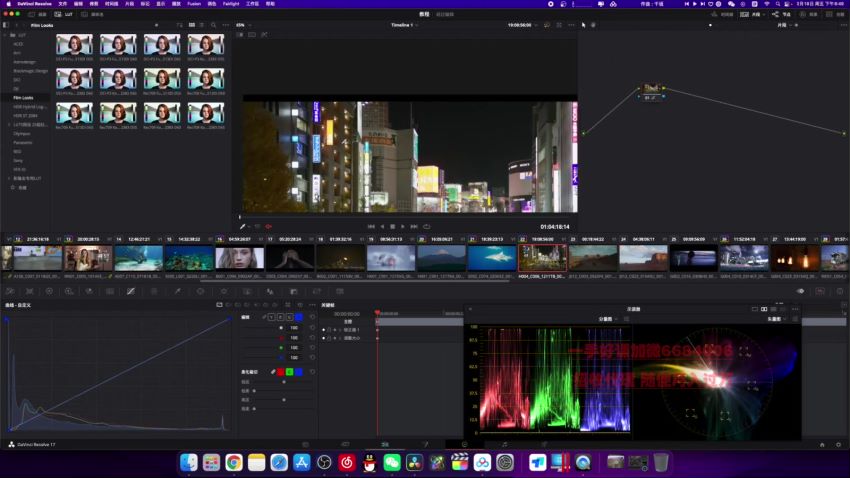Select the Qualifier eyedropper palette icon
The image size is (850, 478).
click(x=178, y=292)
